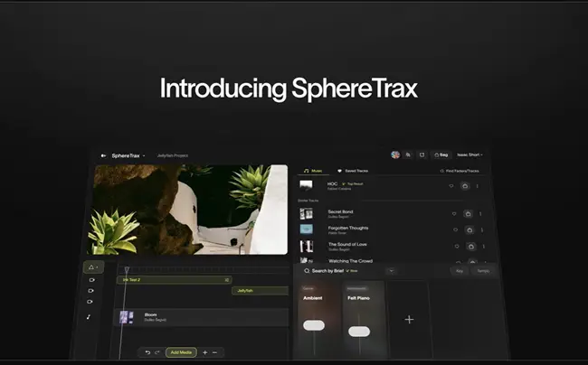The image size is (588, 365).
Task: Expand the Isaac Short account menu
Action: click(469, 154)
